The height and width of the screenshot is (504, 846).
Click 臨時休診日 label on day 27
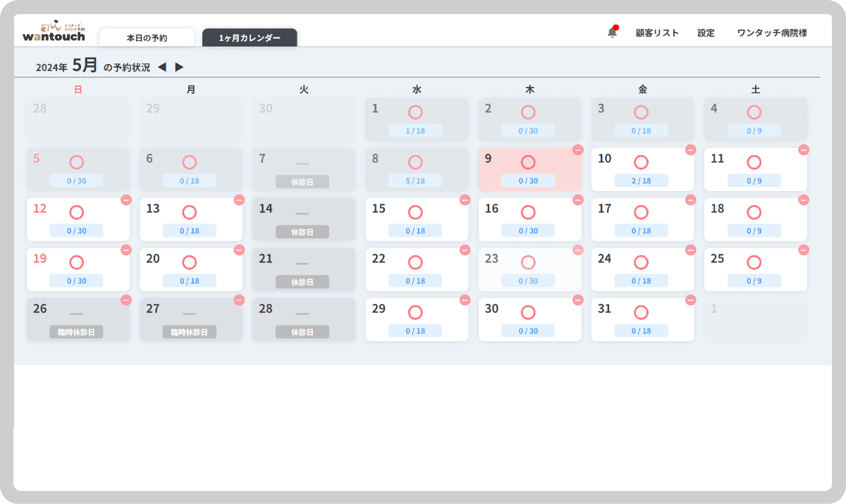(x=189, y=331)
